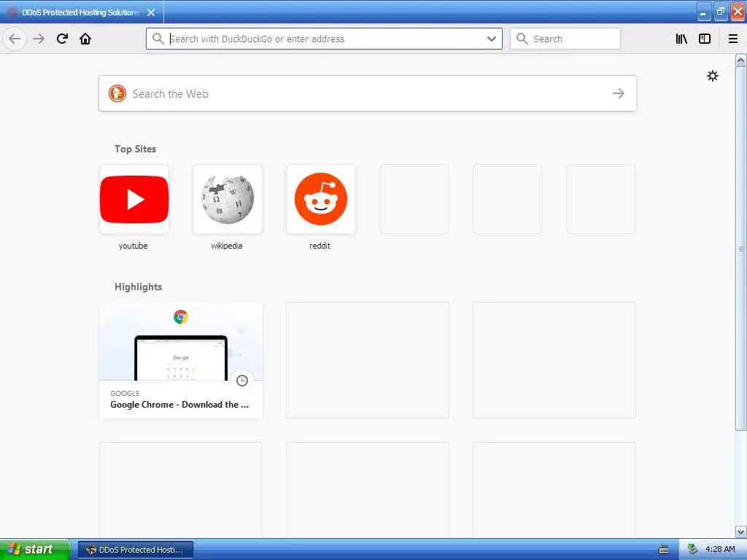Screen dimensions: 747x560
Task: Open the wikipedia top site tile
Action: point(228,199)
